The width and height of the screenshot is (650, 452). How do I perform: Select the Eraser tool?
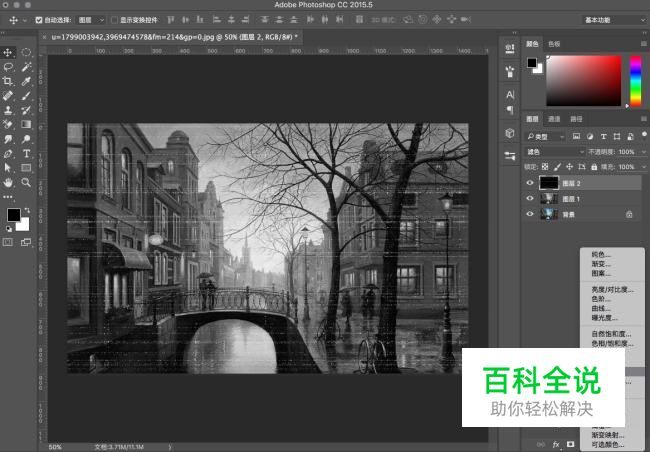pos(7,124)
